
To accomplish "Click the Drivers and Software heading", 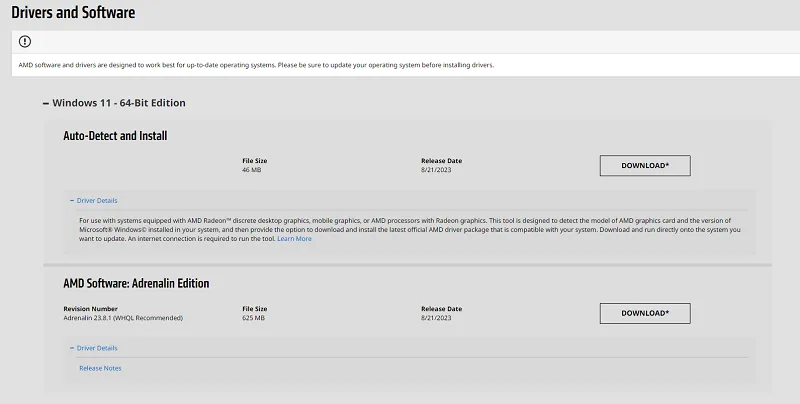I will [73, 12].
